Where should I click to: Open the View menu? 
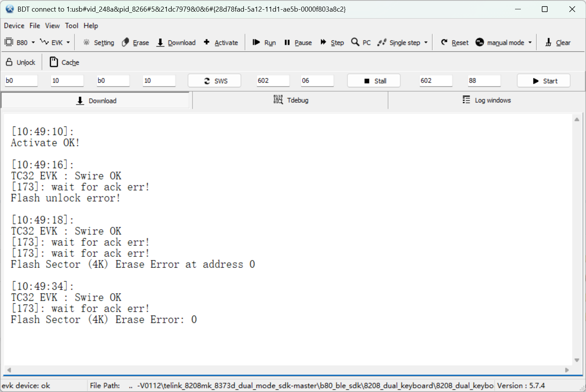52,26
